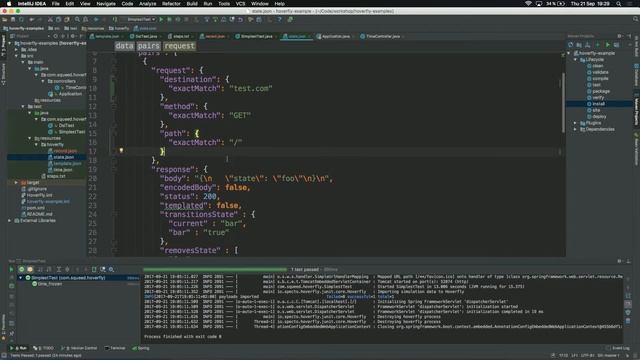Select the install Maven lifecycle goal
Image resolution: width=640 pixels, height=360 pixels.
tap(599, 104)
